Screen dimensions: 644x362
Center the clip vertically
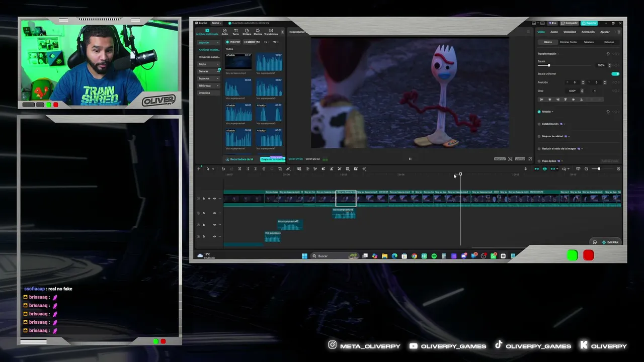coord(574,100)
